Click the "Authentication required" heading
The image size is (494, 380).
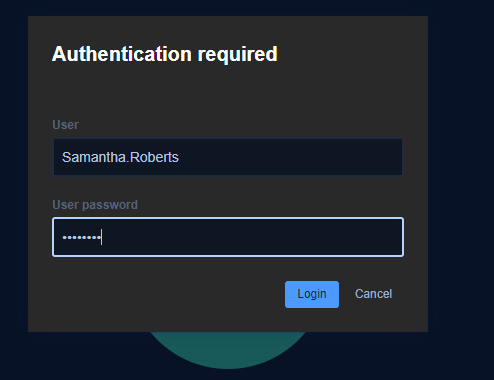coord(165,54)
